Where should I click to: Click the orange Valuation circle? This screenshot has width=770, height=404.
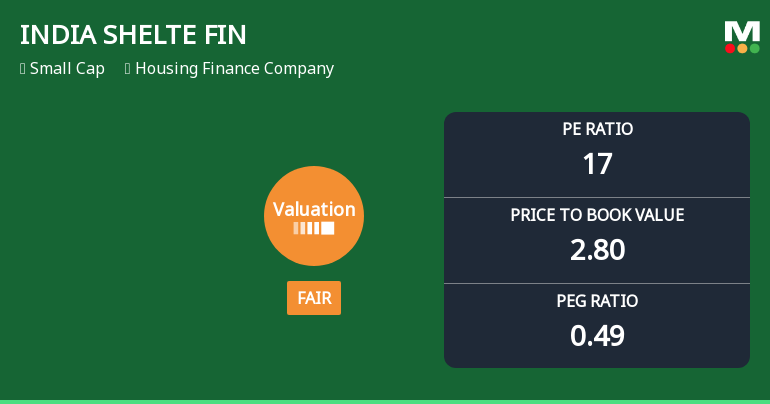(x=314, y=216)
